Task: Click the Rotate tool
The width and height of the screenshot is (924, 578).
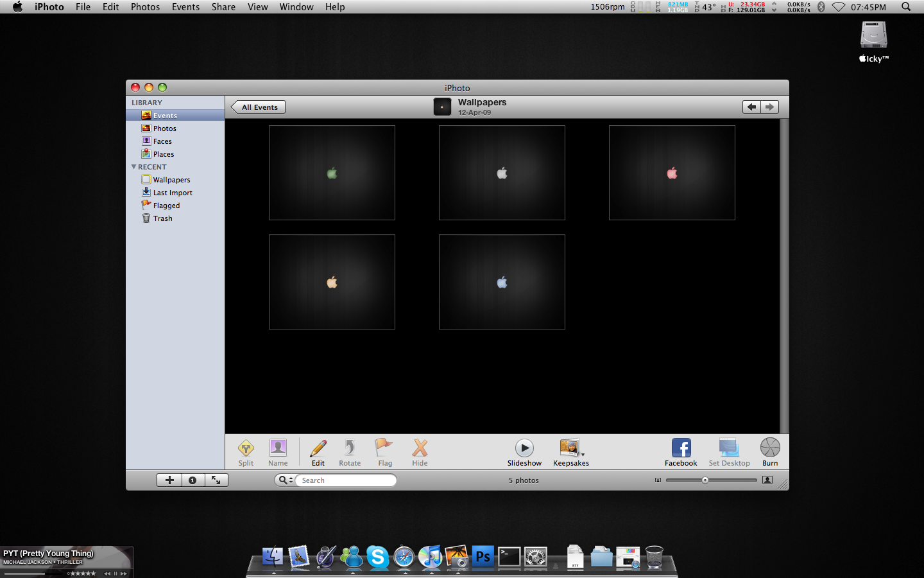Action: (350, 452)
